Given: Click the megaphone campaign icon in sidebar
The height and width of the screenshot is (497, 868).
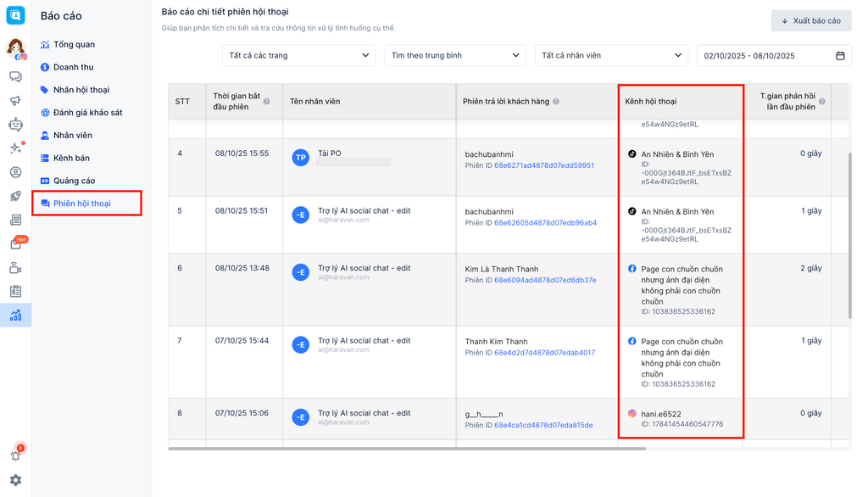Looking at the screenshot, I should pyautogui.click(x=15, y=101).
